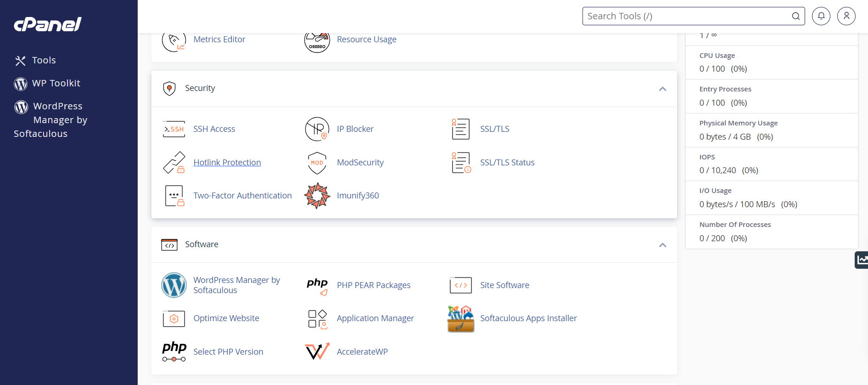Open Optimize Website

(x=226, y=318)
